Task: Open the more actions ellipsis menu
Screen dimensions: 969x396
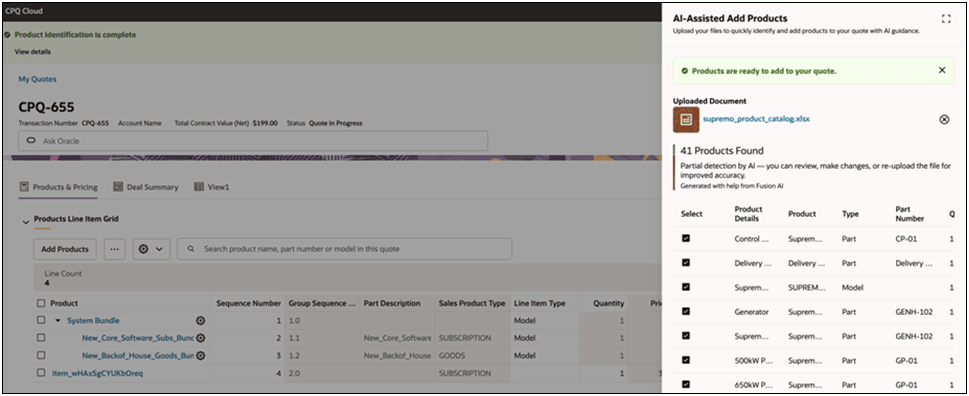Action: coord(114,249)
